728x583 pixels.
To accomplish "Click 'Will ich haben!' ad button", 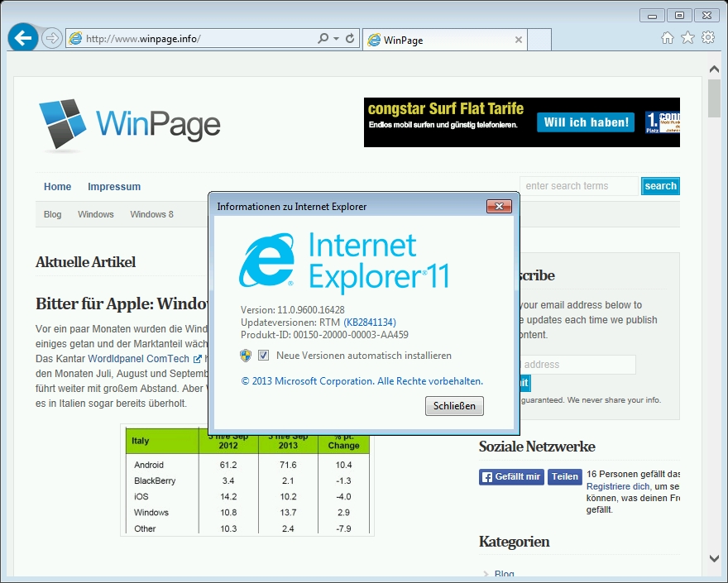I will 586,122.
